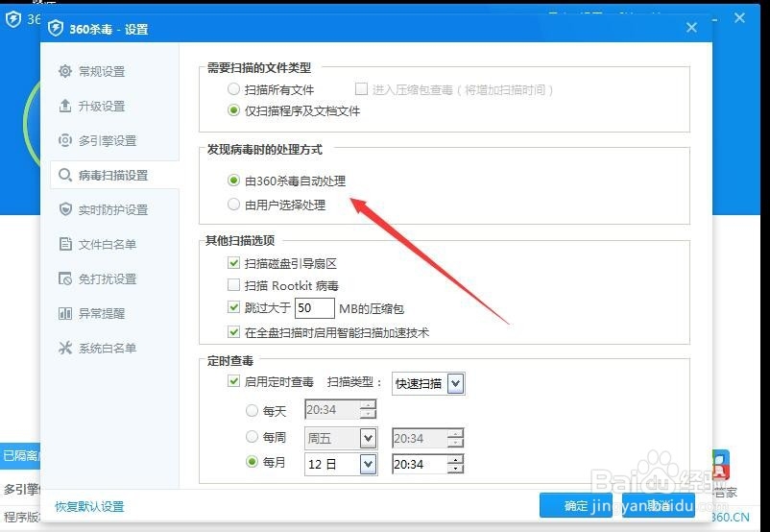Viewport: 770px width, 532px height.
Task: Click the 确定 button
Action: [x=575, y=505]
